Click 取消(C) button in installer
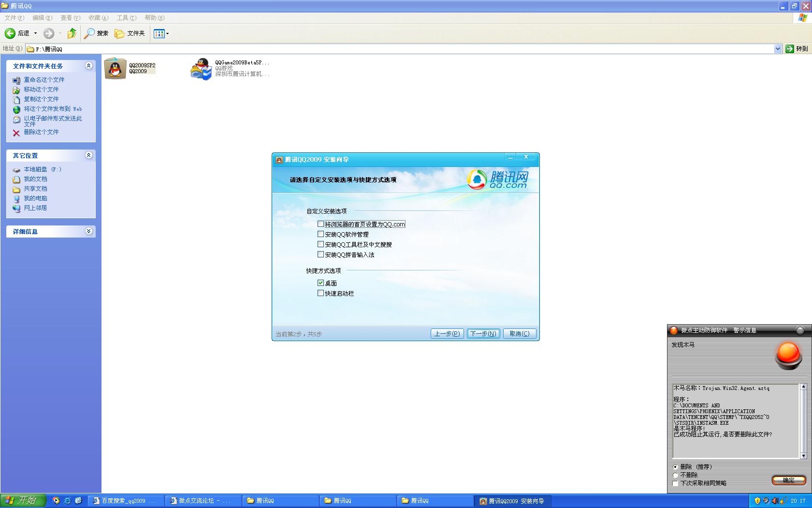Image resolution: width=812 pixels, height=508 pixels. (x=520, y=334)
